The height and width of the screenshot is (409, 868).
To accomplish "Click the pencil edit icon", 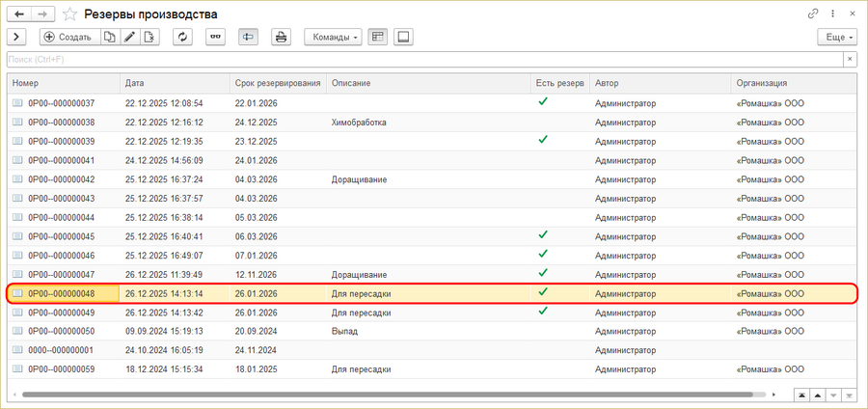I will point(129,37).
